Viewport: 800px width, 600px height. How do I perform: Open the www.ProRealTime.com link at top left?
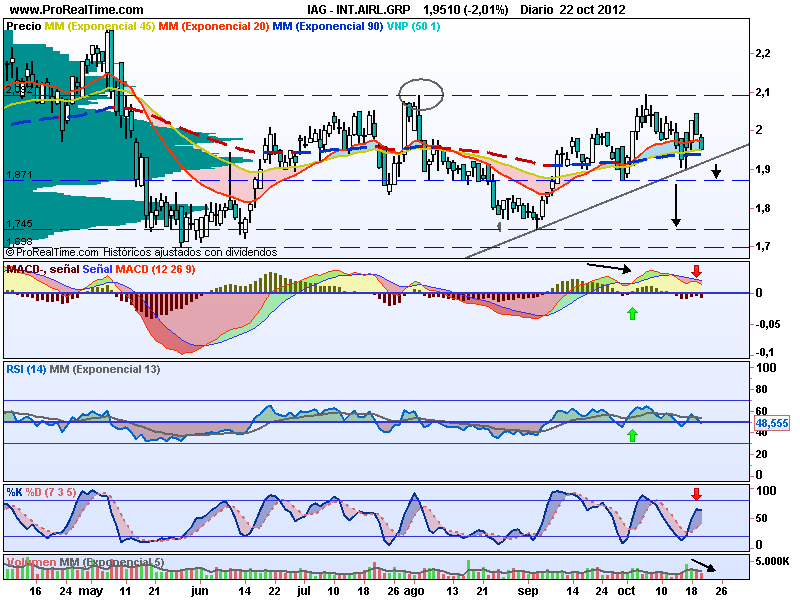click(x=59, y=9)
